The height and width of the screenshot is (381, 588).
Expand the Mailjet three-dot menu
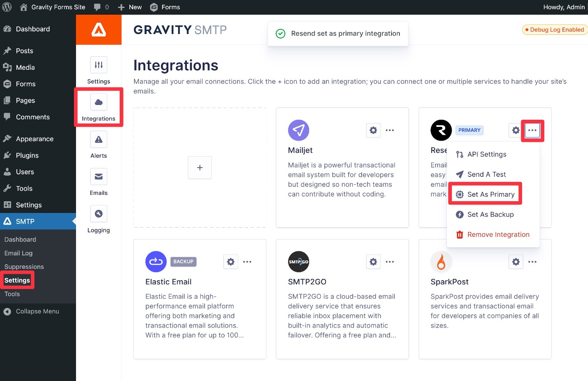coord(390,130)
